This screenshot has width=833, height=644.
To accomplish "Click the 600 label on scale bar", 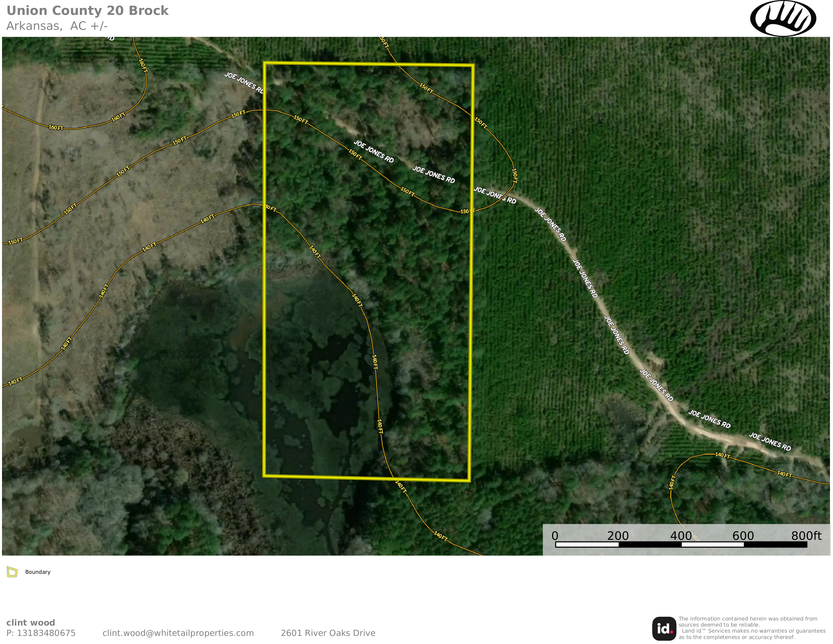I will tap(743, 536).
